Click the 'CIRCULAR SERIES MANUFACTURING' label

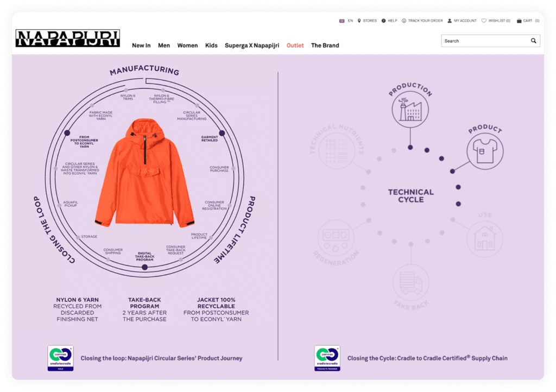192,116
